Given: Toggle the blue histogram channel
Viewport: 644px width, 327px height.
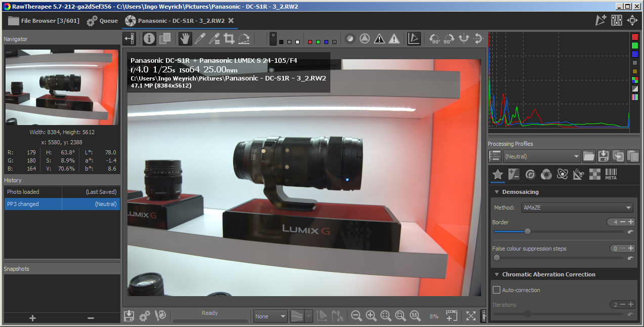Looking at the screenshot, I should tap(635, 54).
